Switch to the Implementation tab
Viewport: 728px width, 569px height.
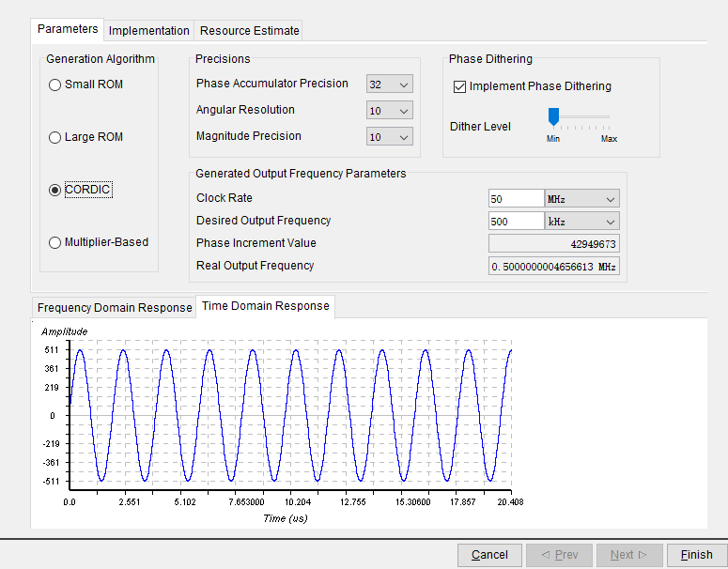[148, 30]
